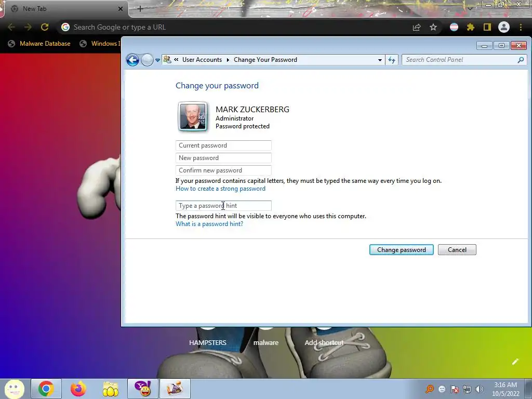Open the network tray icon
Image resolution: width=532 pixels, height=399 pixels.
point(467,389)
